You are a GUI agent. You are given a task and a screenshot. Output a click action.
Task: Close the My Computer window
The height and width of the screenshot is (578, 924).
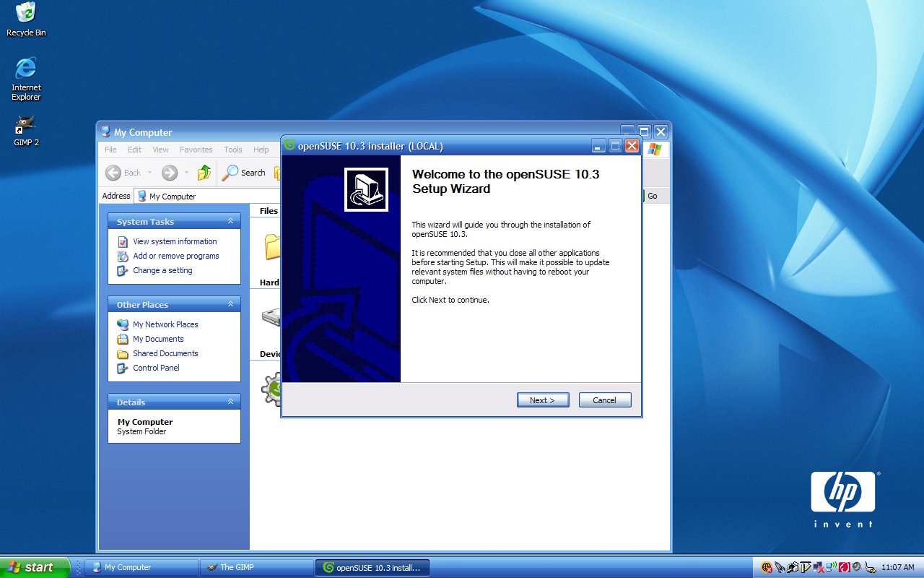click(x=661, y=131)
